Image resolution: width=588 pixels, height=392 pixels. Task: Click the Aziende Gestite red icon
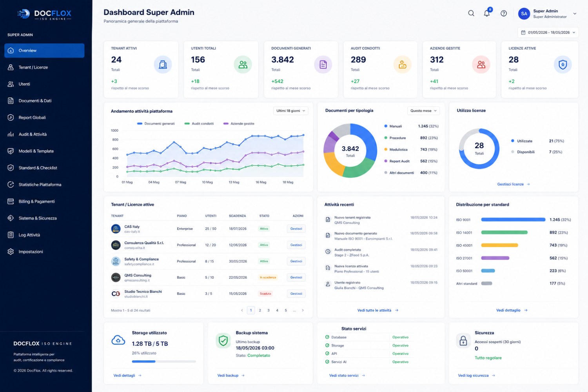pyautogui.click(x=481, y=65)
